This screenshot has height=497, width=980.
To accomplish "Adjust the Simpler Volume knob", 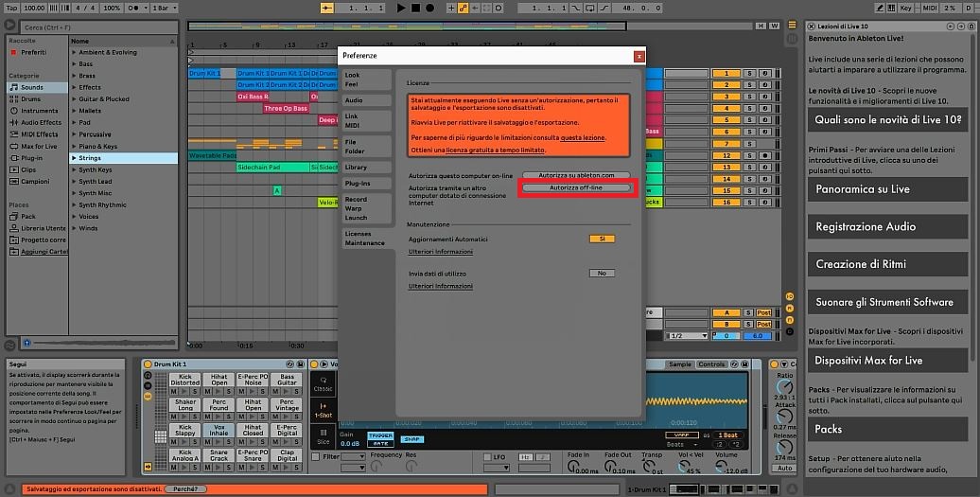I will point(721,467).
